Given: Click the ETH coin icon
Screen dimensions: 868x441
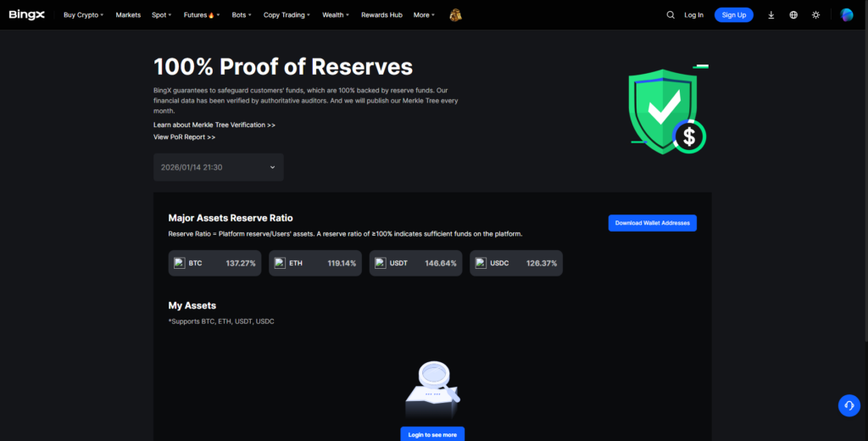Looking at the screenshot, I should pos(280,263).
